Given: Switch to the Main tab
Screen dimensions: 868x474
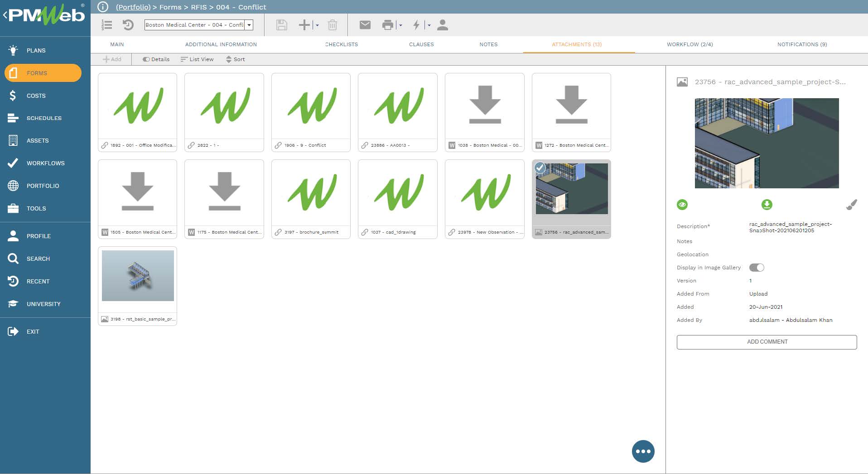Looking at the screenshot, I should (117, 44).
